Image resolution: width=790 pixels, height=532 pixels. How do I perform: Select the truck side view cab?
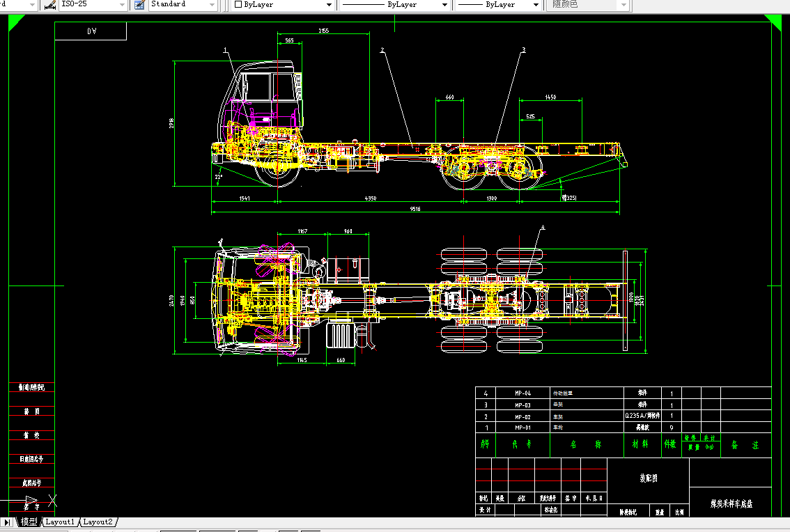[262, 103]
